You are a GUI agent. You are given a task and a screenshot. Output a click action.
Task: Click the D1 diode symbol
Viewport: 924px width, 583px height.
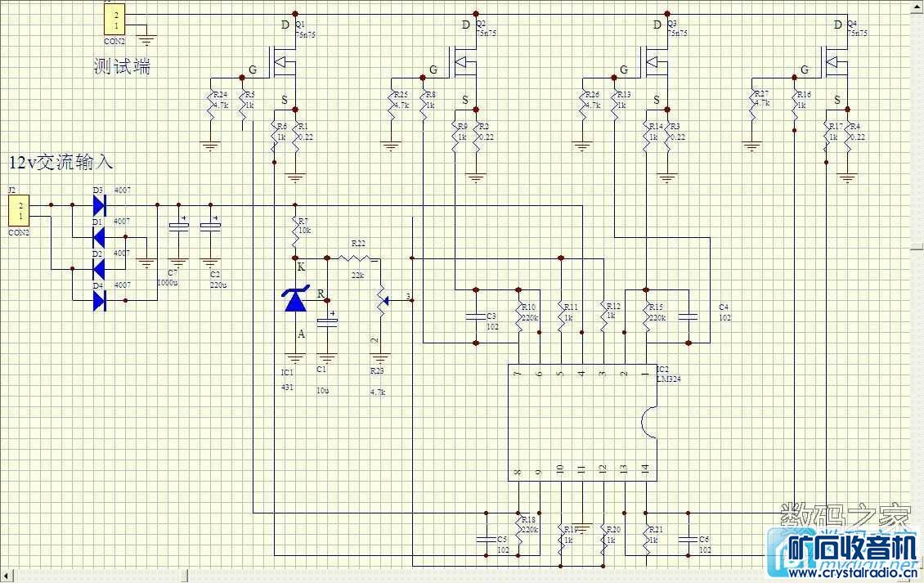click(x=100, y=236)
